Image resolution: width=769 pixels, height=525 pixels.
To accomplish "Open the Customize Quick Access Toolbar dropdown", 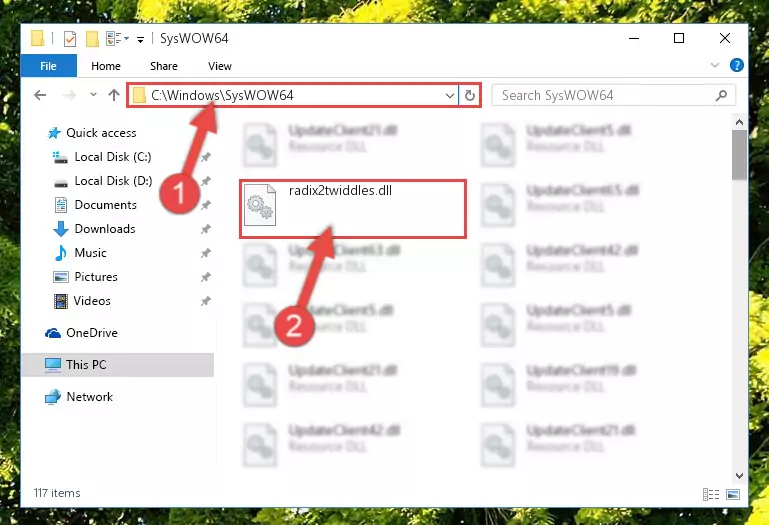I will (140, 40).
